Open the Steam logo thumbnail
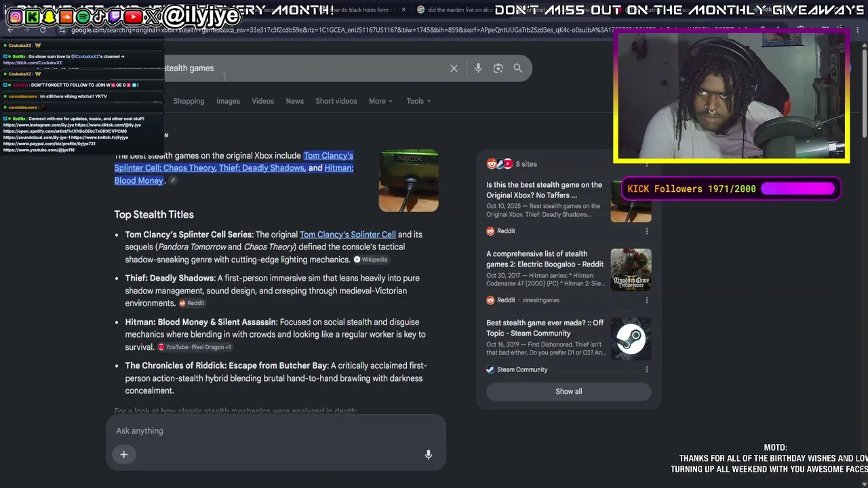The height and width of the screenshot is (488, 868). [x=631, y=338]
